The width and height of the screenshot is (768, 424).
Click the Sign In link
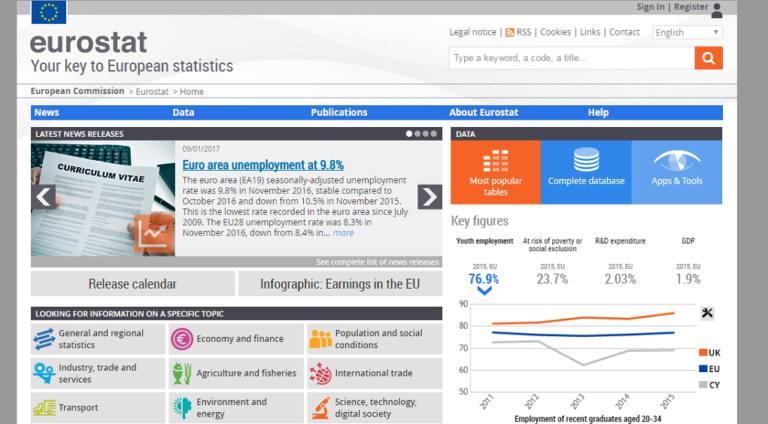point(650,7)
